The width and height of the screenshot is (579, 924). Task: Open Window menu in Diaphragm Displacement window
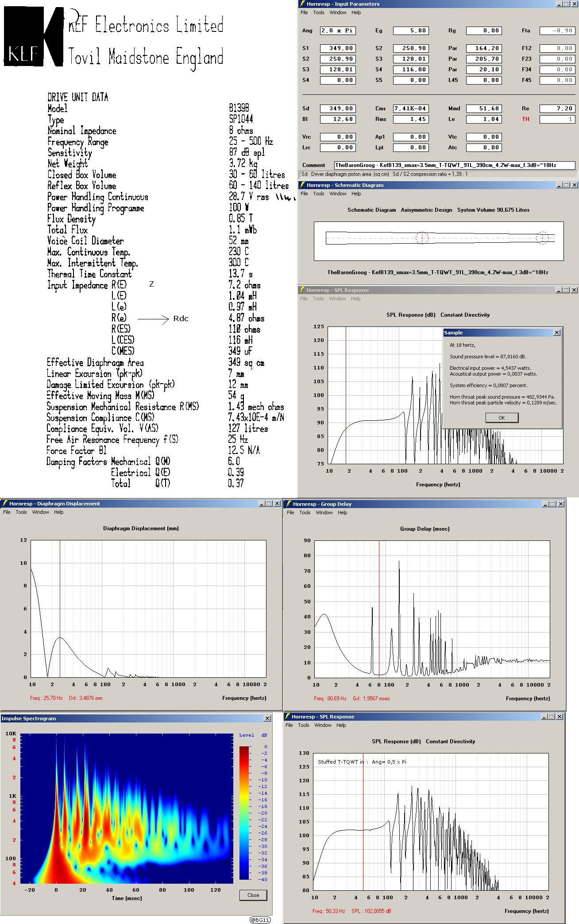(x=40, y=512)
